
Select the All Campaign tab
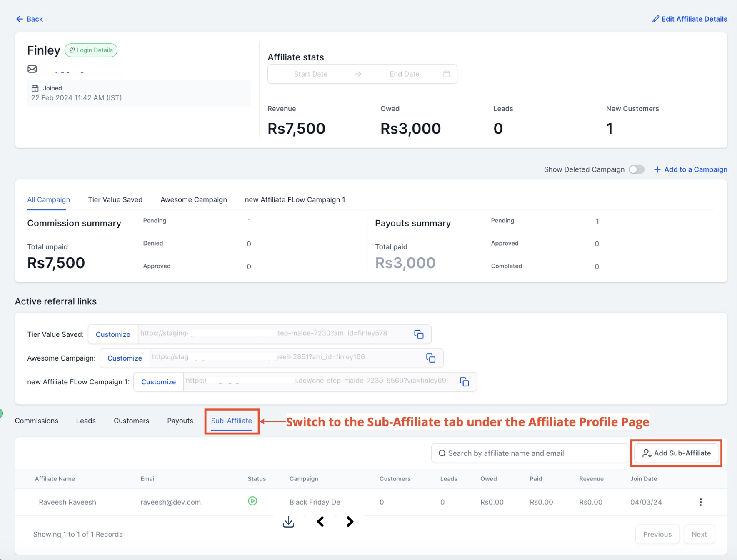[x=49, y=200]
